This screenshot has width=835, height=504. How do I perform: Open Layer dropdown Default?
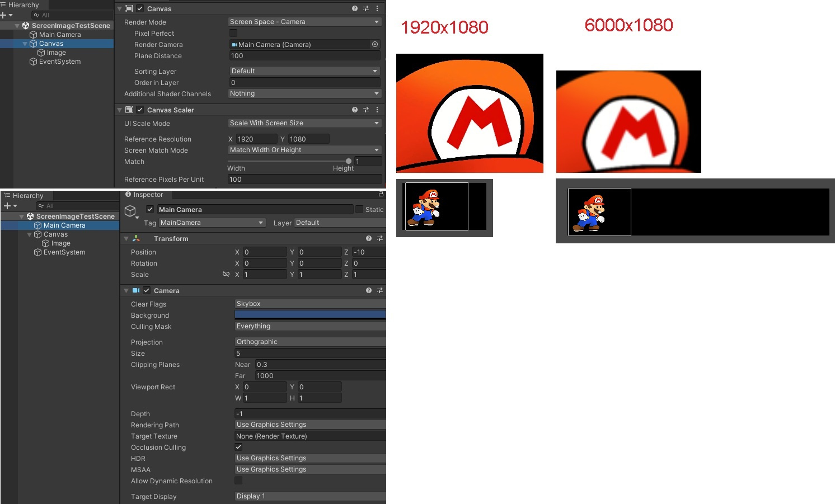click(x=340, y=223)
